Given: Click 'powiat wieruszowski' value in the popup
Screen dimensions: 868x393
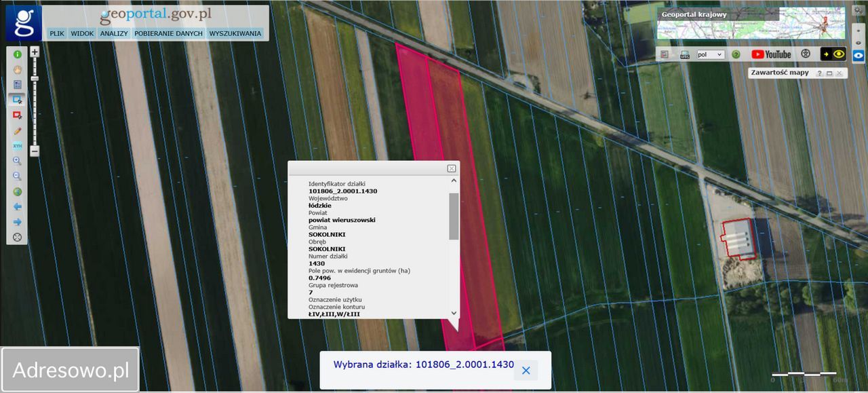Looking at the screenshot, I should [x=342, y=220].
